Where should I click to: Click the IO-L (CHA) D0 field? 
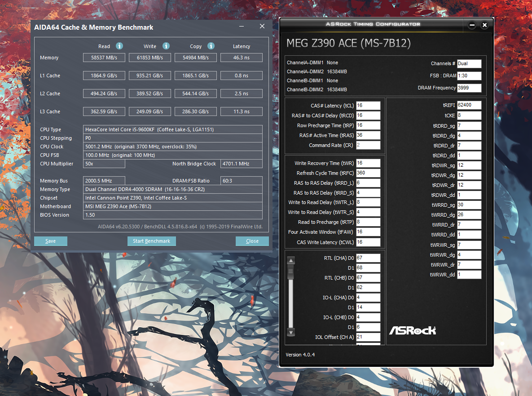click(x=368, y=298)
